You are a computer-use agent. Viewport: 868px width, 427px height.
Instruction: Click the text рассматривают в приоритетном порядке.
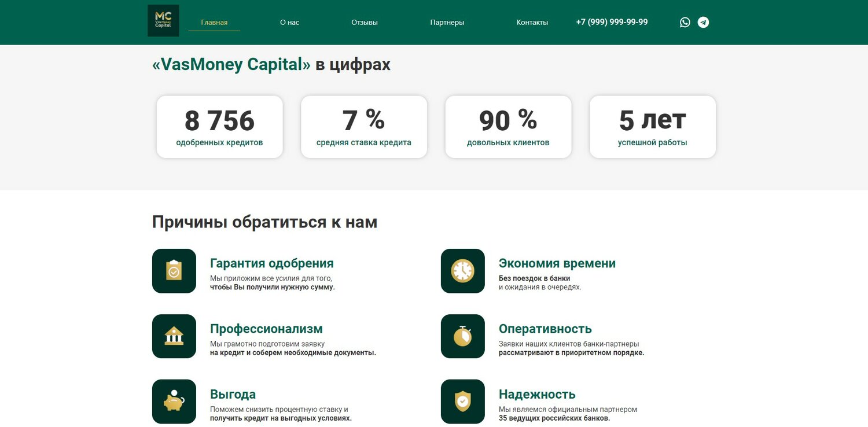click(x=571, y=352)
